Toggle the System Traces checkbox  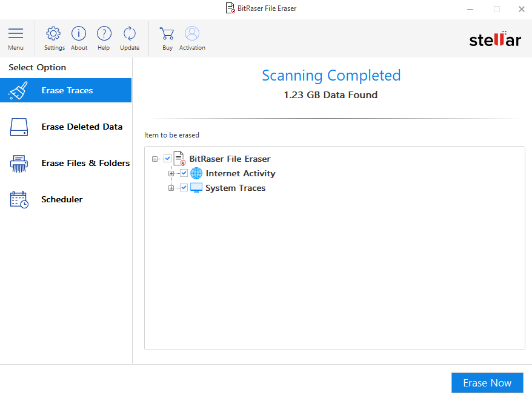tap(184, 188)
